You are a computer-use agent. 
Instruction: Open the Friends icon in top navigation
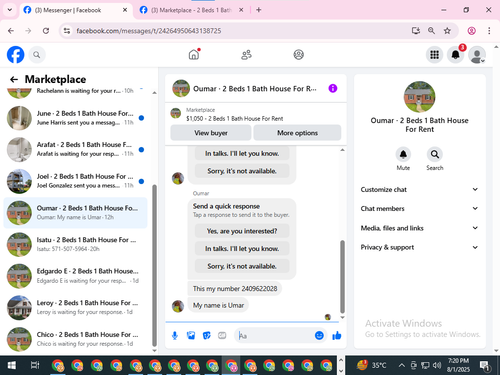coord(246,55)
